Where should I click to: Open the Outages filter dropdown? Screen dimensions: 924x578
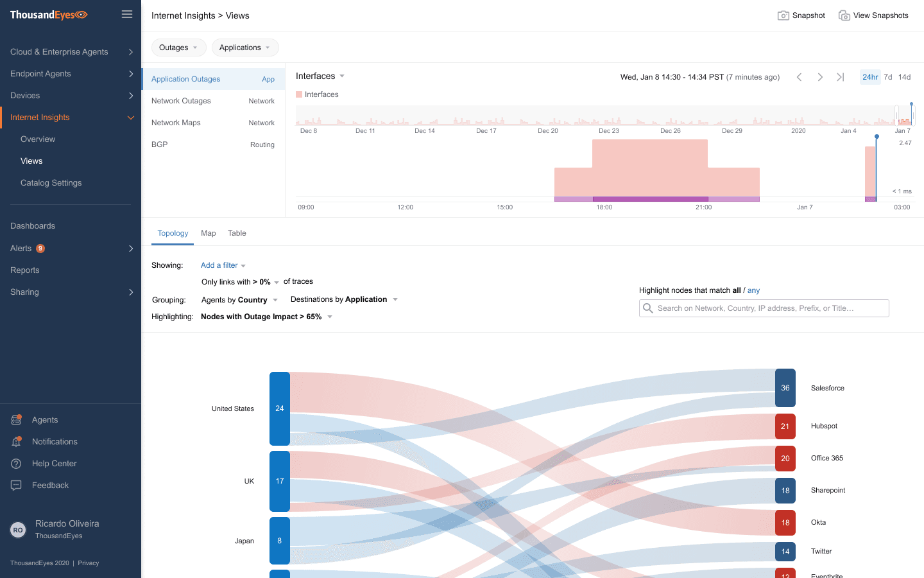pos(178,47)
